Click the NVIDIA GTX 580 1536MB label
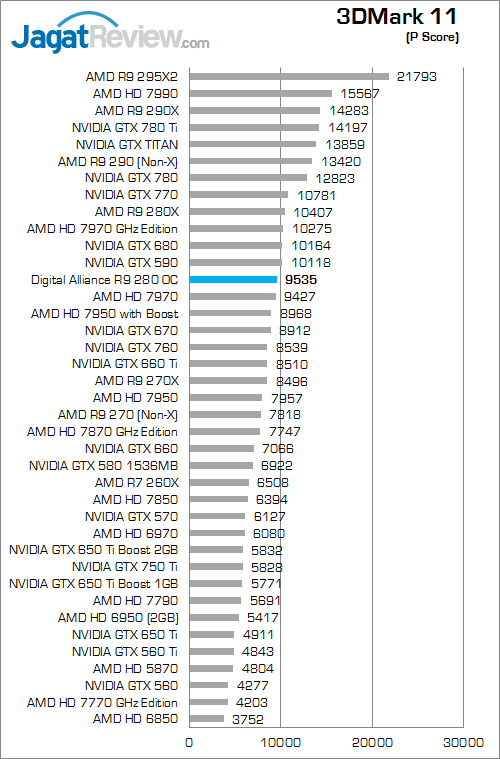 (x=103, y=466)
